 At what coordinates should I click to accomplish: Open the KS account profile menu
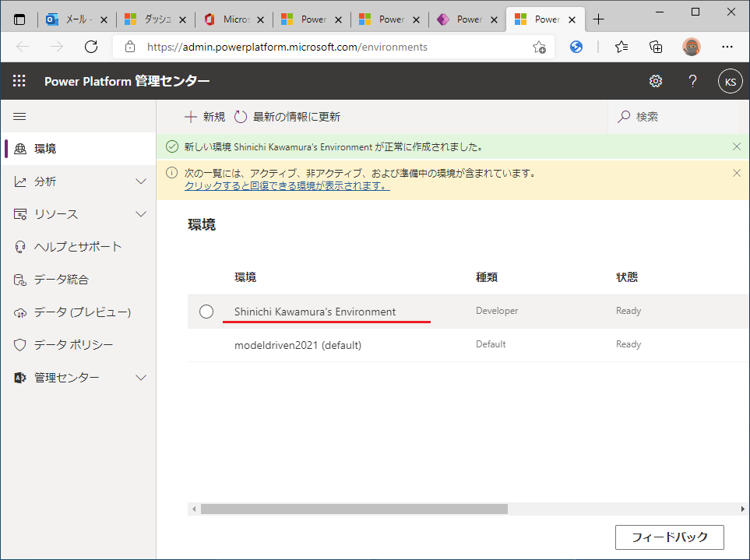pyautogui.click(x=730, y=81)
